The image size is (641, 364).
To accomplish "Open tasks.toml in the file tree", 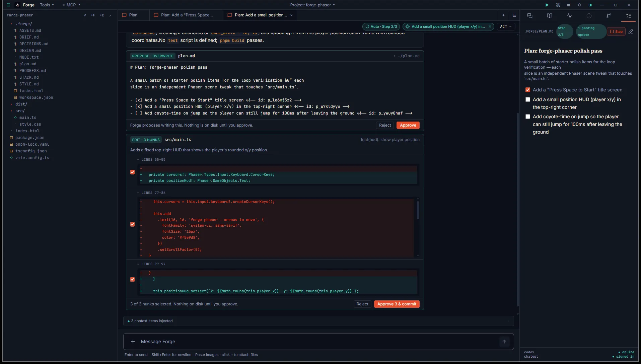I will 31,91.
